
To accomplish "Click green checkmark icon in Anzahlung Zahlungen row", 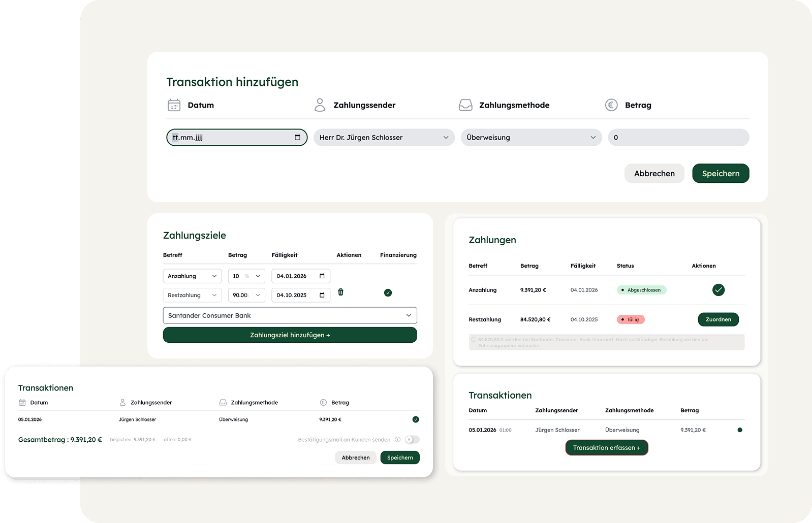I will click(718, 290).
